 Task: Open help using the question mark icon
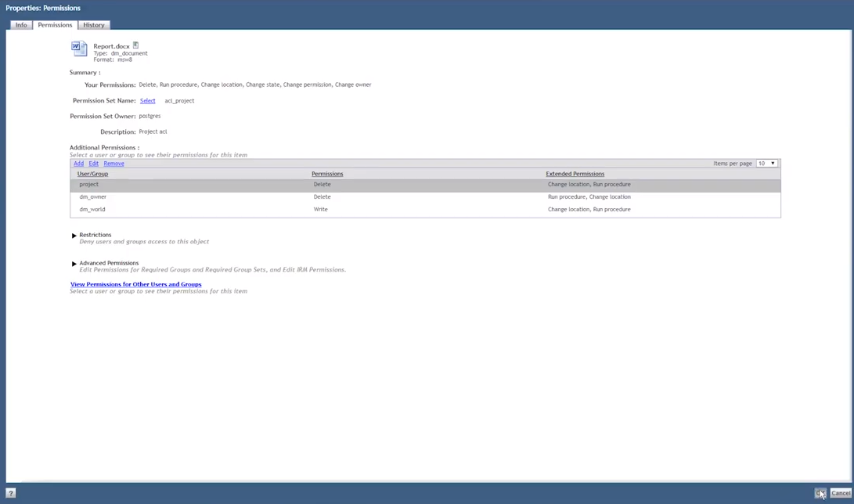(x=10, y=492)
